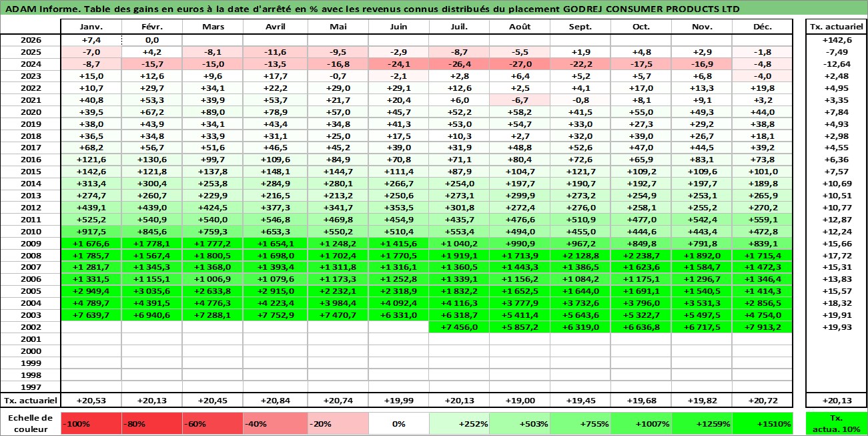Image resolution: width=868 pixels, height=436 pixels.
Task: Select the 'Echelle de couleur' label
Action: click(x=31, y=423)
